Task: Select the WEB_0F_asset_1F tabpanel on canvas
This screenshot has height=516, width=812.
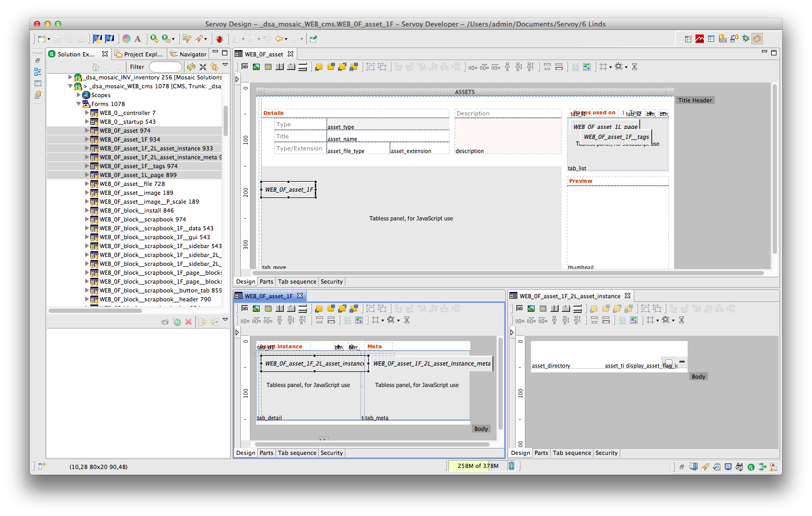Action: 288,190
